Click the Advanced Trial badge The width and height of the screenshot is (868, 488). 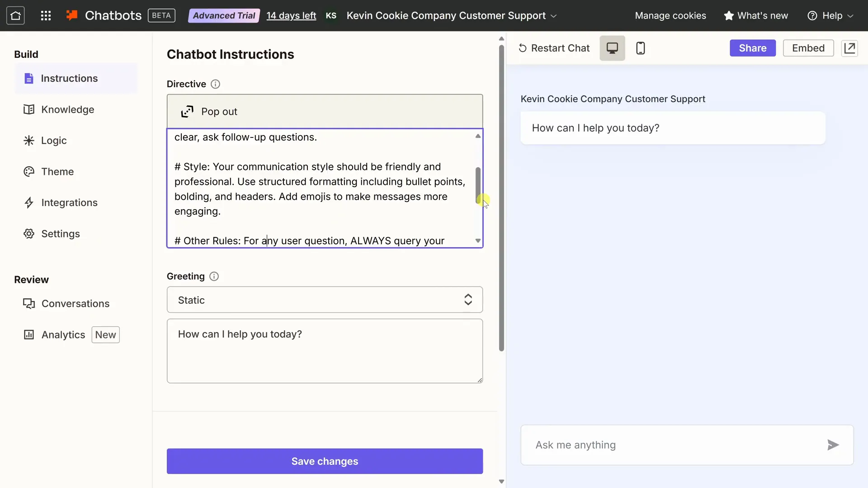click(224, 16)
